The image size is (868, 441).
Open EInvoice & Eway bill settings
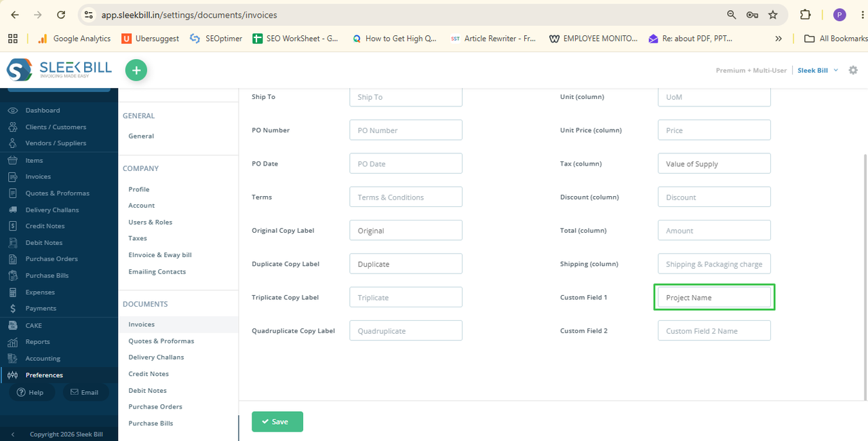160,255
